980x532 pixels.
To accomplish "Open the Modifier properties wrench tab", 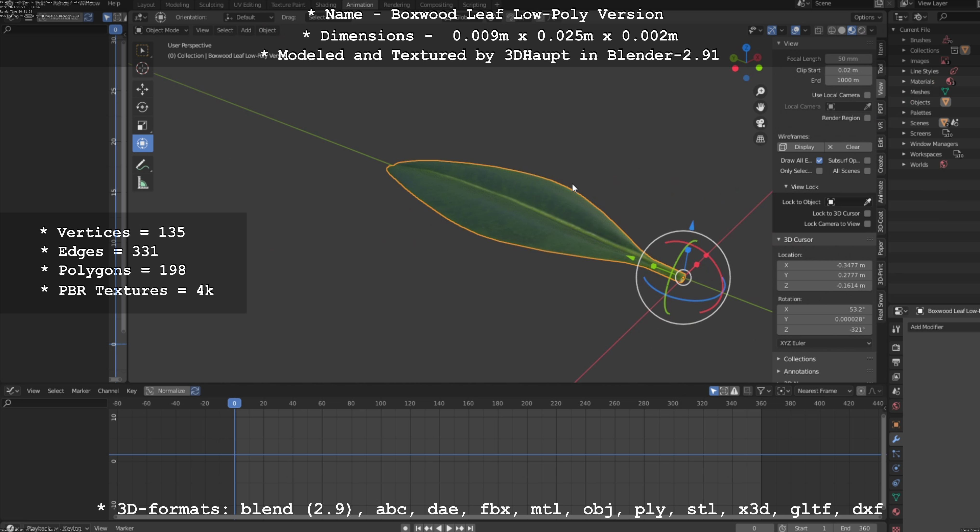I will (x=896, y=439).
